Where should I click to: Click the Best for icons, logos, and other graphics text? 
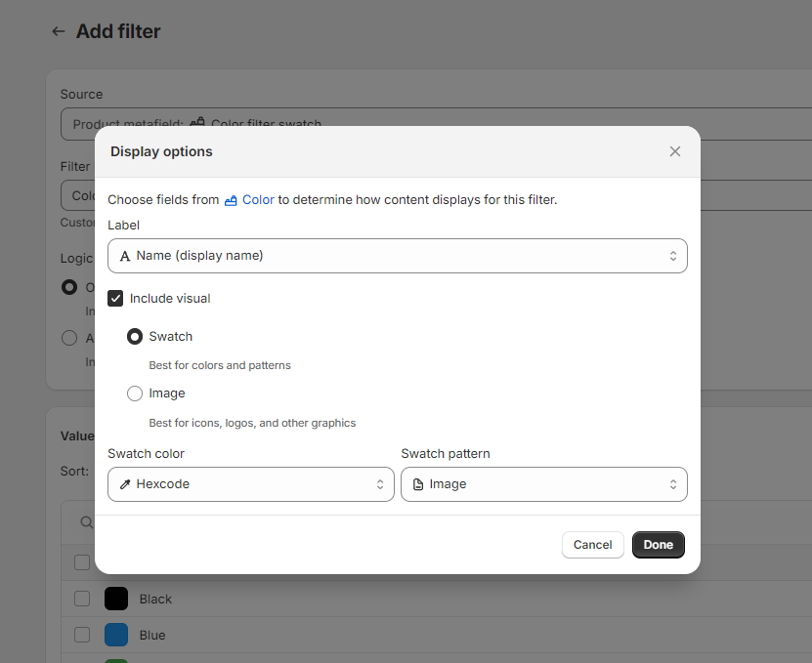click(252, 423)
